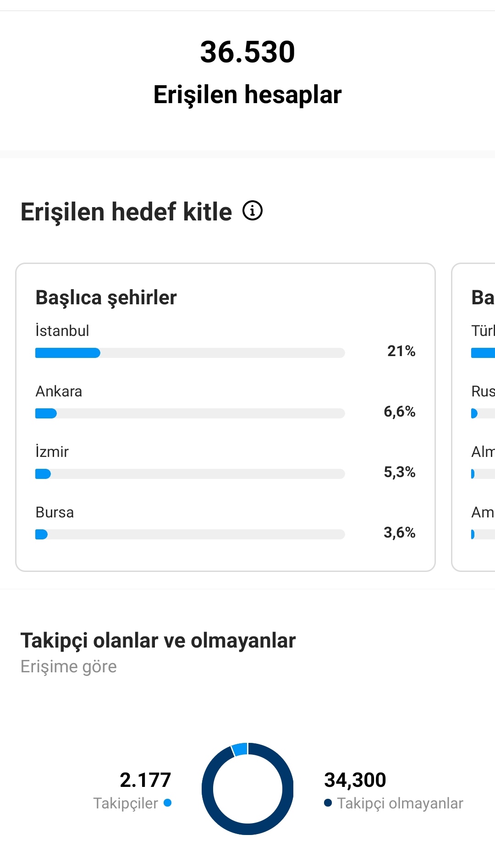The height and width of the screenshot is (868, 495).
Task: Tap the Takipçi olmayanlar label
Action: click(x=400, y=803)
